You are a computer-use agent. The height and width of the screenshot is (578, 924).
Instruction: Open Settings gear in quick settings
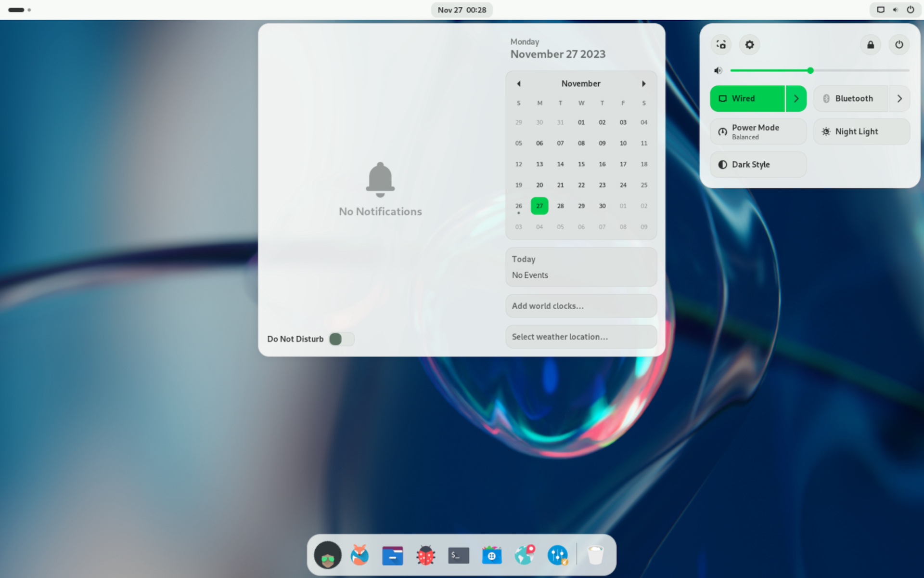coord(749,45)
